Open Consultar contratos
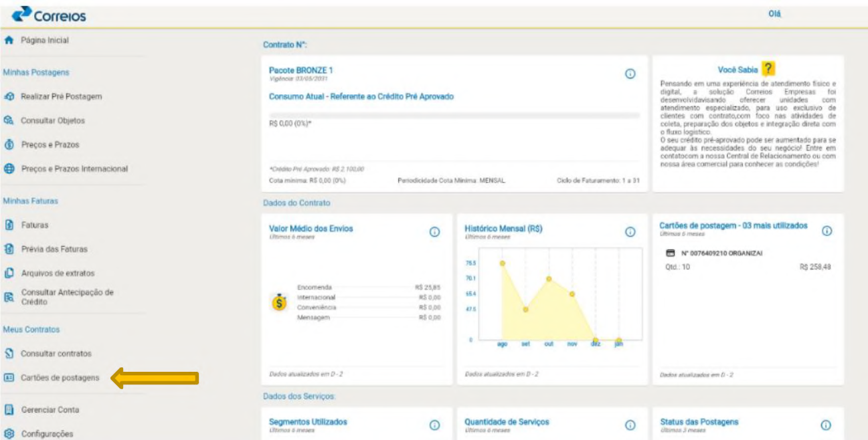Image resolution: width=868 pixels, height=440 pixels. pos(56,354)
